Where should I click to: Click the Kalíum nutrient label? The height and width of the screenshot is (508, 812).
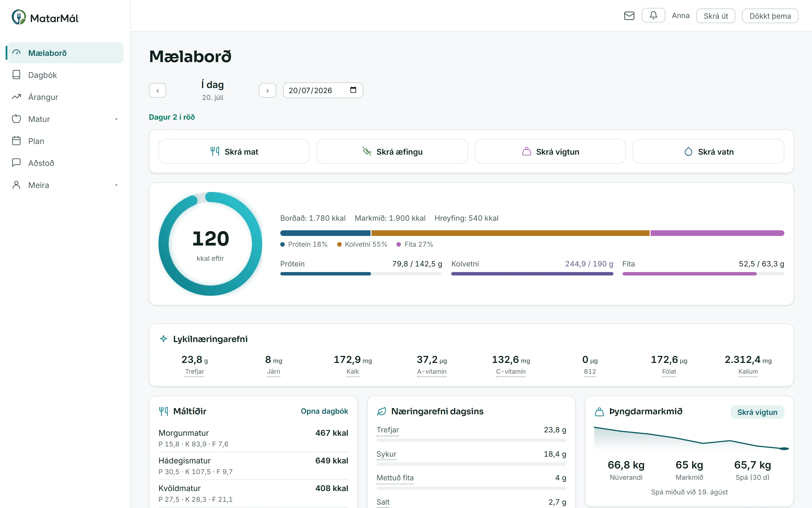(x=748, y=372)
